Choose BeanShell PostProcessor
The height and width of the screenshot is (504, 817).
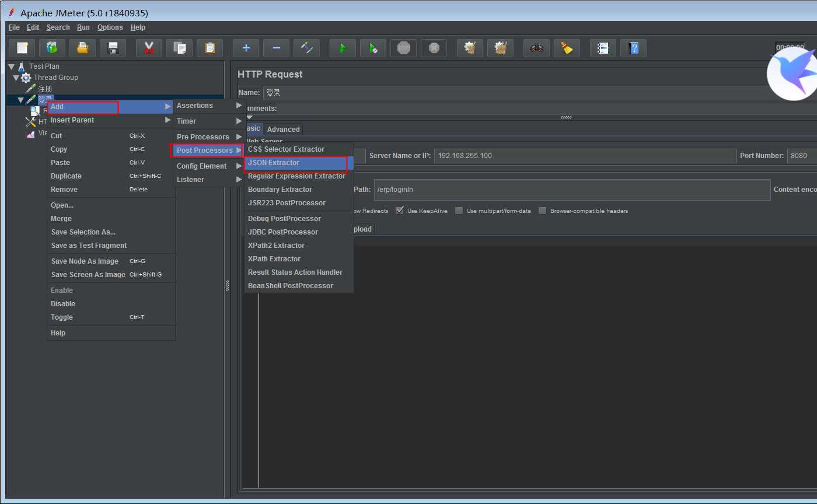(299, 286)
